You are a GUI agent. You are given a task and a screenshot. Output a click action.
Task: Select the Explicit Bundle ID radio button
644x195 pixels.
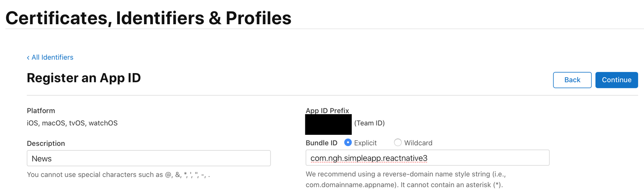tap(348, 143)
